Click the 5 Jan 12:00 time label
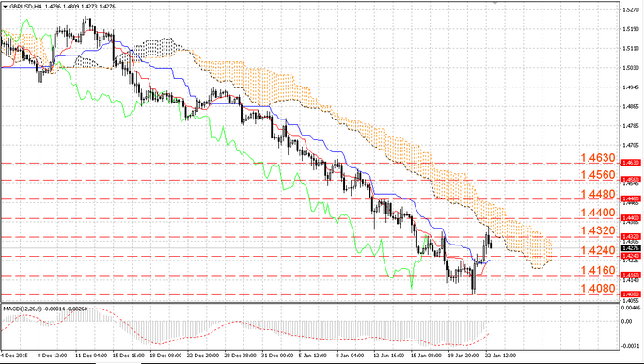Screen dimensions: 644x364 tap(313, 355)
